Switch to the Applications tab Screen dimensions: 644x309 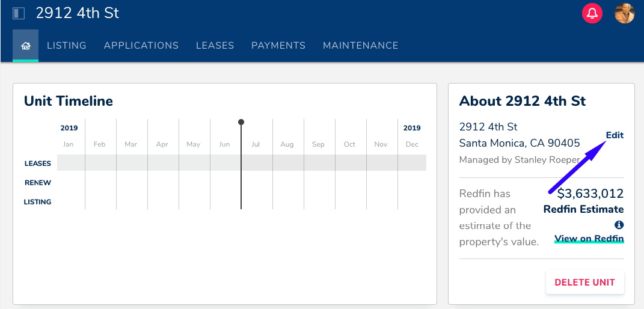(141, 46)
